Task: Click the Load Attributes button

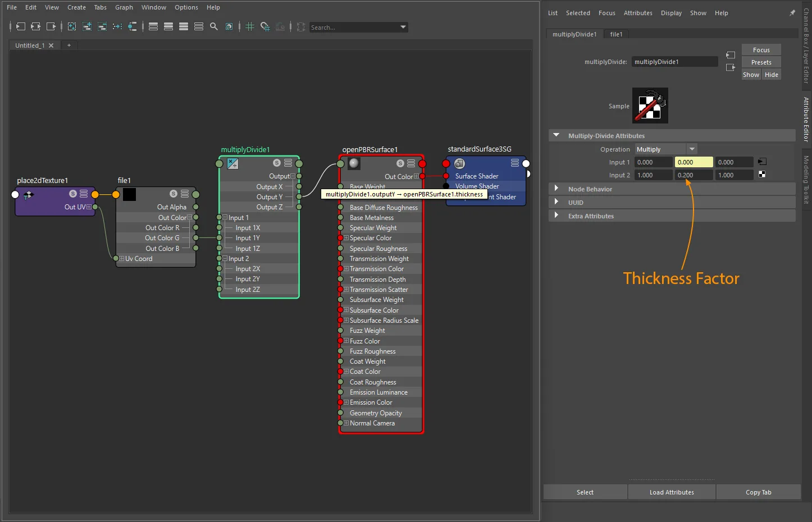Action: pos(672,492)
